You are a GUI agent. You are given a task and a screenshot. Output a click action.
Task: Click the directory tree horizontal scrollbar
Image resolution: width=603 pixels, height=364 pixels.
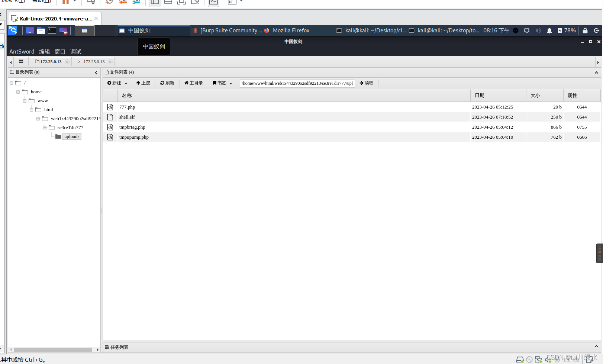tap(53, 349)
